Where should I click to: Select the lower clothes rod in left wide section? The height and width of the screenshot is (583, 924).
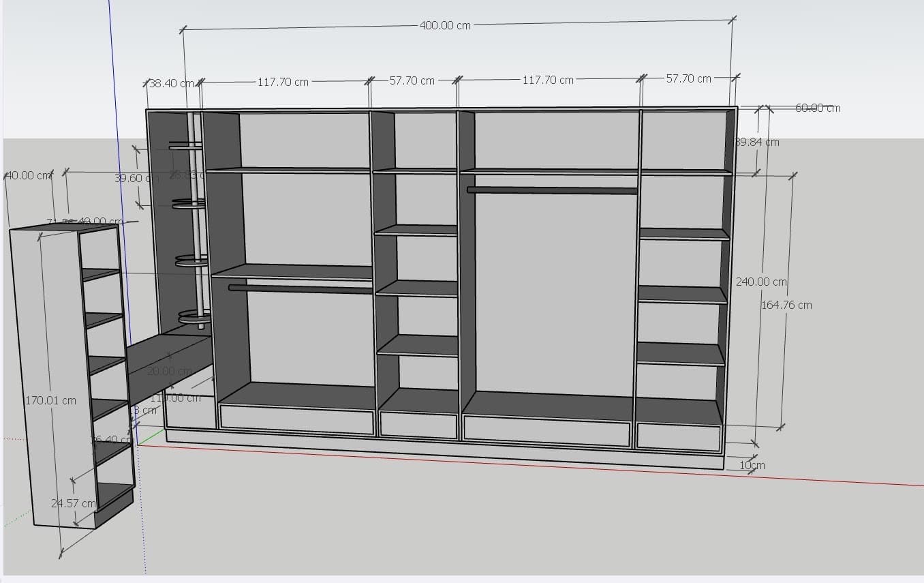pos(300,288)
